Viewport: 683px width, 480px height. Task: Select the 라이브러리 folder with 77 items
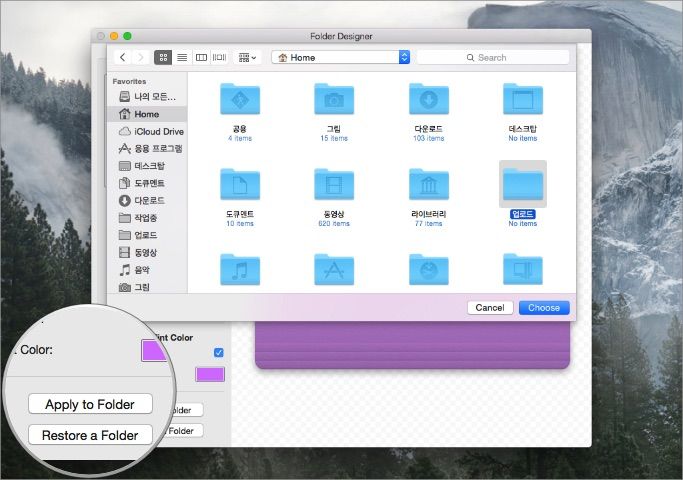pyautogui.click(x=429, y=184)
